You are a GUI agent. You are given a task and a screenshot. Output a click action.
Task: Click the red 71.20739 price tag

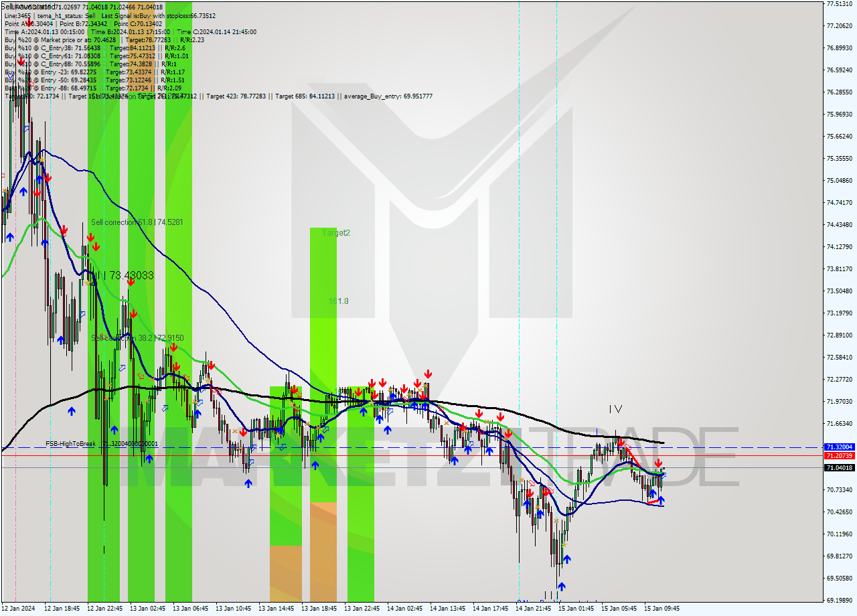(839, 455)
